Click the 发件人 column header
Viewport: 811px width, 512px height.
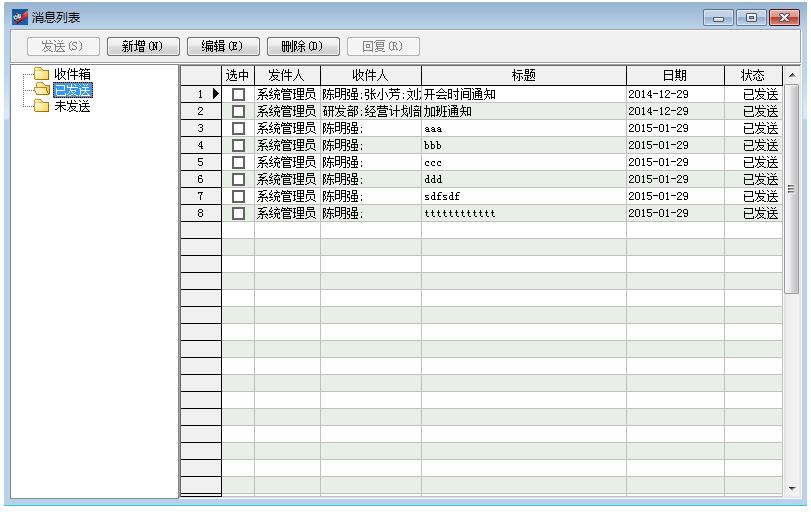pyautogui.click(x=287, y=75)
